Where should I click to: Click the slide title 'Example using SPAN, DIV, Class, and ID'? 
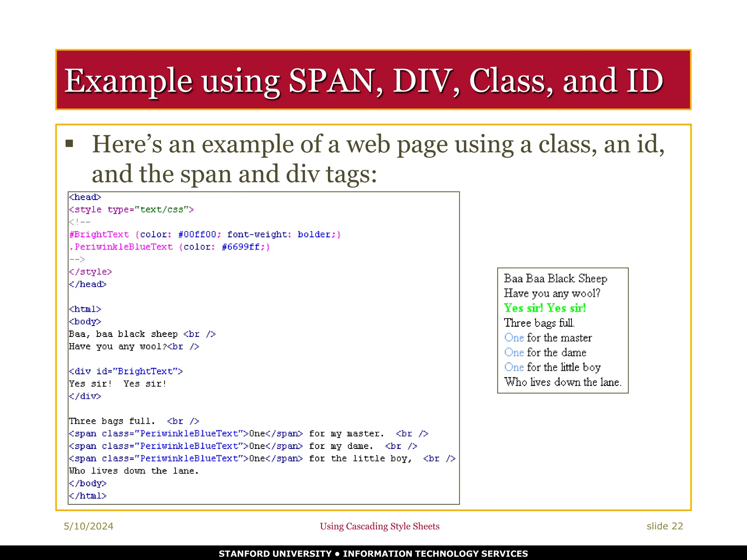[x=364, y=81]
